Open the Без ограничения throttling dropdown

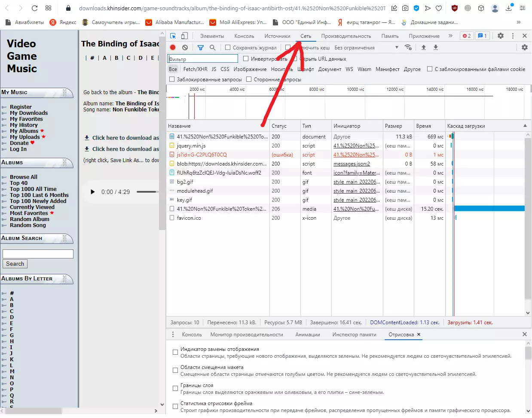click(366, 48)
